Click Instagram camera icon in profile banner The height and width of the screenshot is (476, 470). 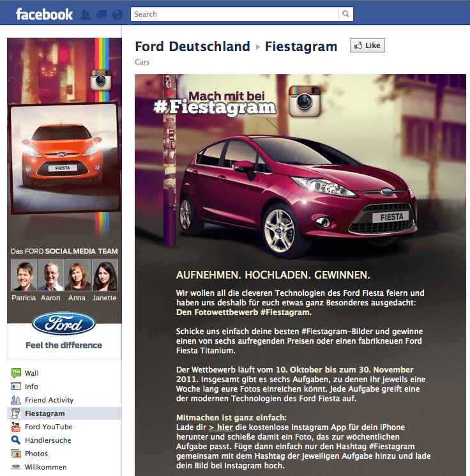tap(101, 80)
